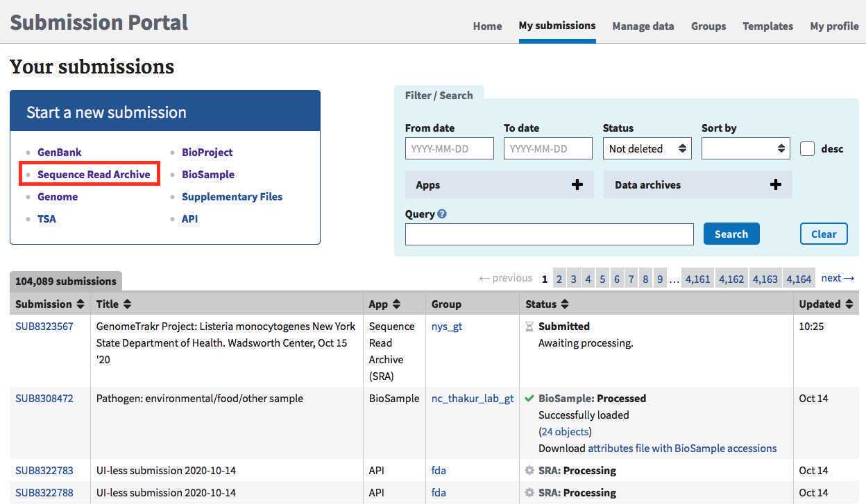Enable the desc sort checkbox

click(x=807, y=148)
